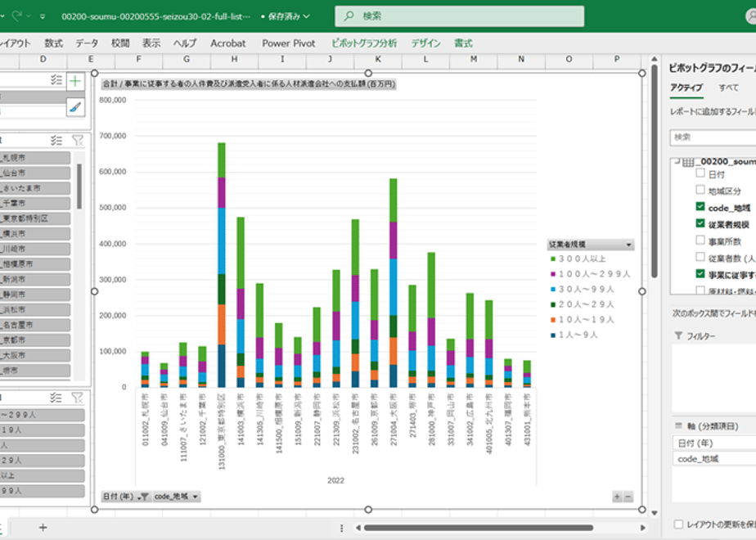Toggle multi-select on the employee size slicer
Viewport: 756px width, 540px height.
[56, 398]
